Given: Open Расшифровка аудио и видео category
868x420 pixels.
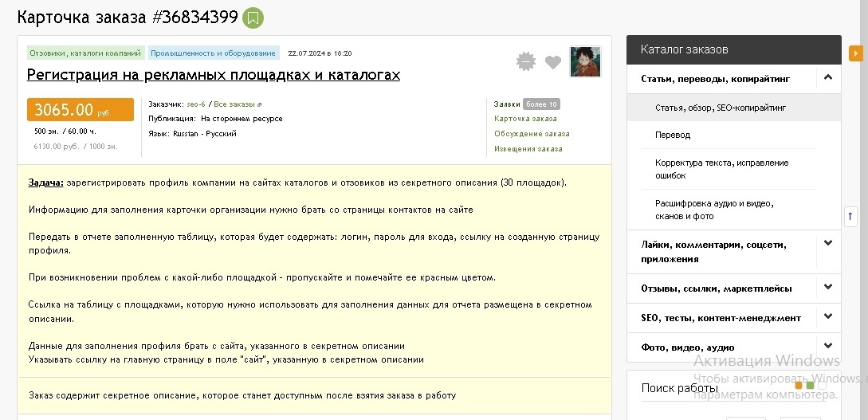Looking at the screenshot, I should [714, 210].
